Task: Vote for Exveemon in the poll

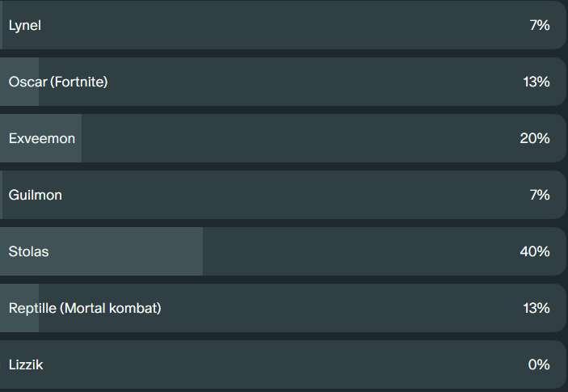Action: [x=283, y=138]
